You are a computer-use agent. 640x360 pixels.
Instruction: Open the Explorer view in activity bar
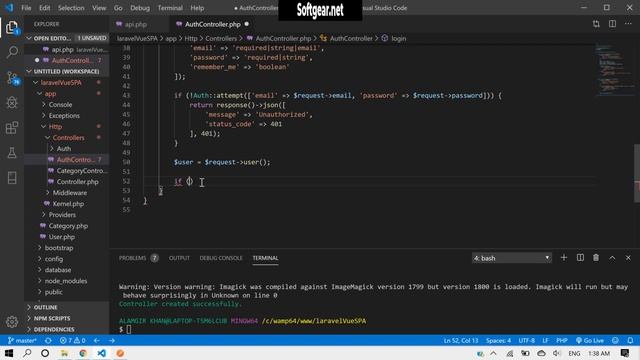pyautogui.click(x=12, y=28)
